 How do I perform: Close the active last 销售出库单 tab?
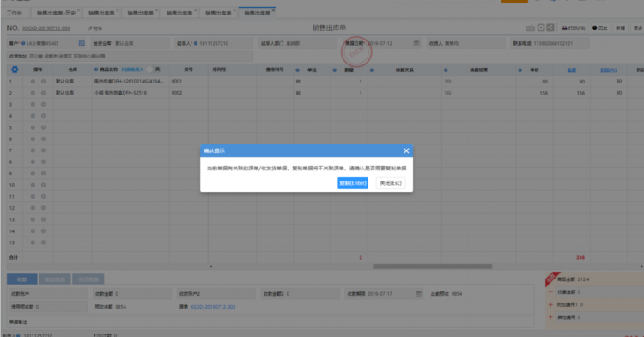(273, 10)
